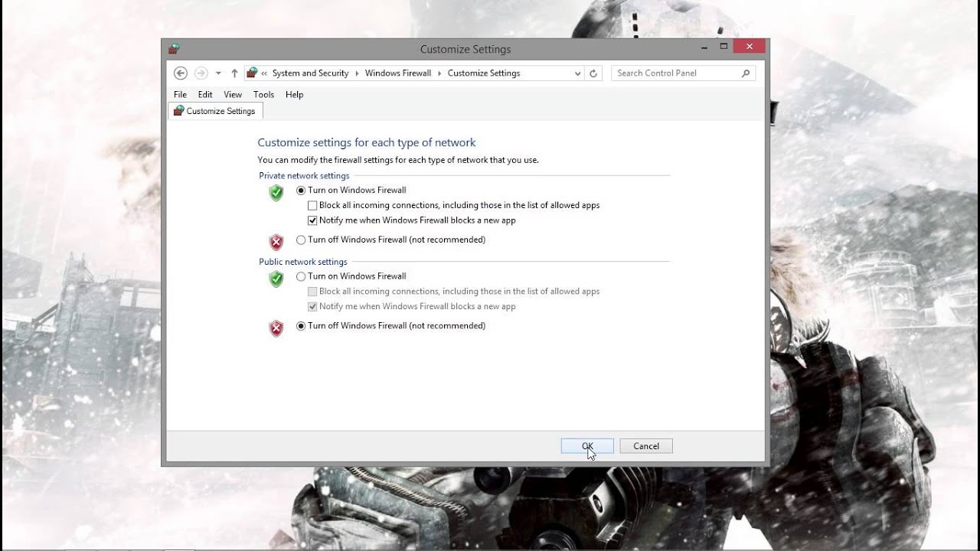Screen dimensions: 980x551
Task: Click 'Private network settings' label
Action: click(x=304, y=176)
